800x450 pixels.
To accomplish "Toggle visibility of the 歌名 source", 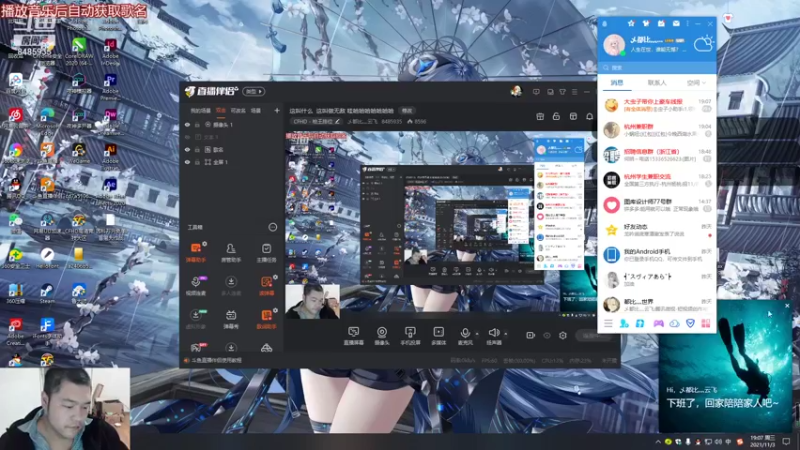I will click(187, 149).
